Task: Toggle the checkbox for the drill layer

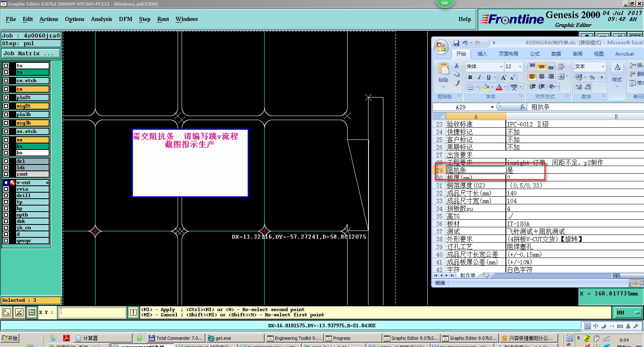Action: 6,195
